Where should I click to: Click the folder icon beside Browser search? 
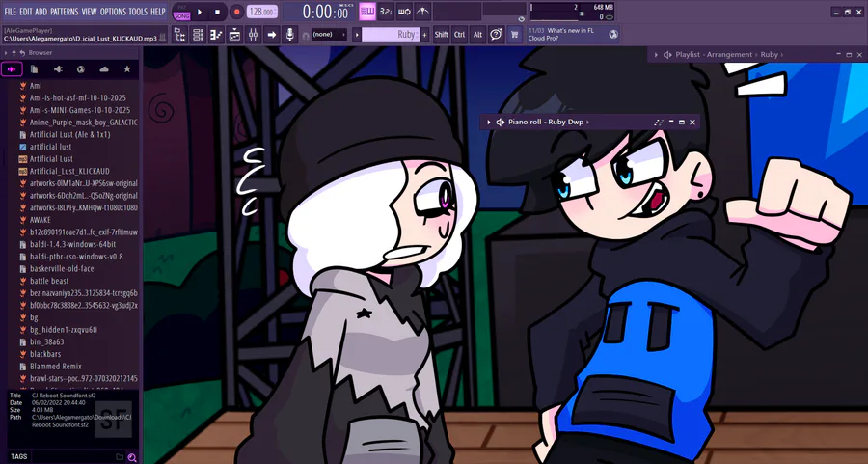120,457
